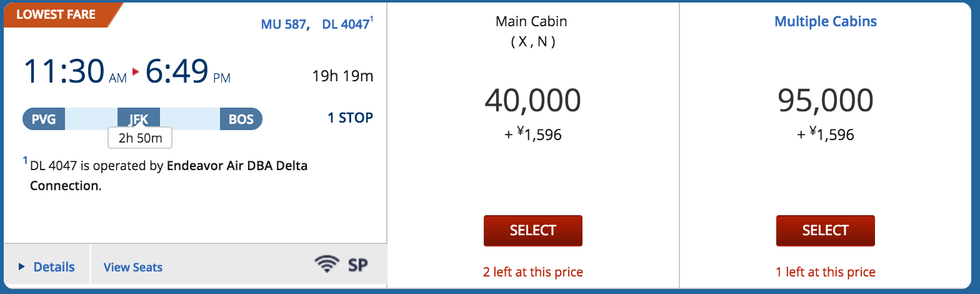Image resolution: width=980 pixels, height=294 pixels.
Task: Click the 19h 19m trip duration
Action: 342,76
